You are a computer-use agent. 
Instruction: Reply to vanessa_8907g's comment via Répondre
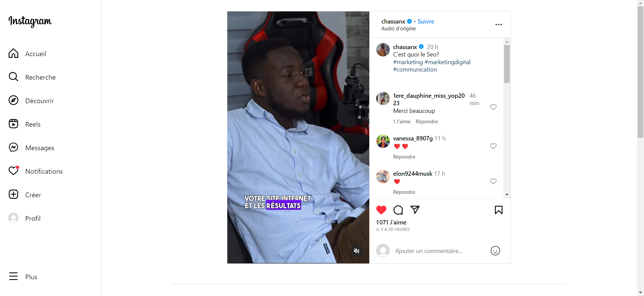coord(404,157)
